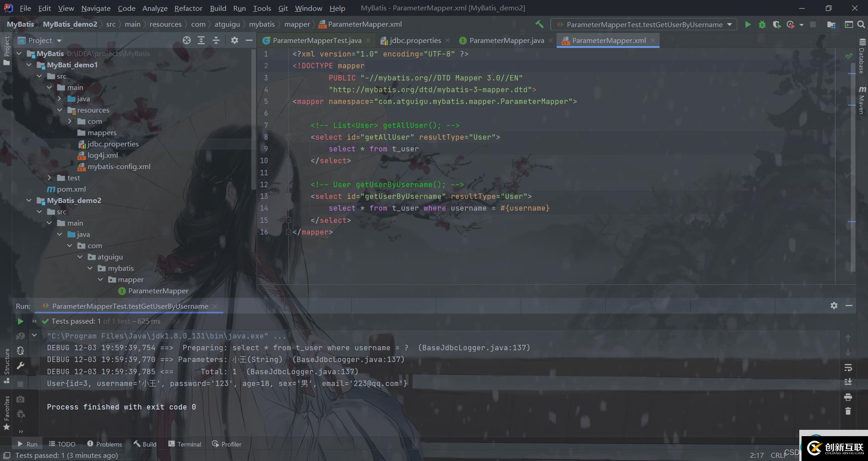Image resolution: width=868 pixels, height=461 pixels.
Task: Open run configuration dropdown
Action: pyautogui.click(x=644, y=24)
